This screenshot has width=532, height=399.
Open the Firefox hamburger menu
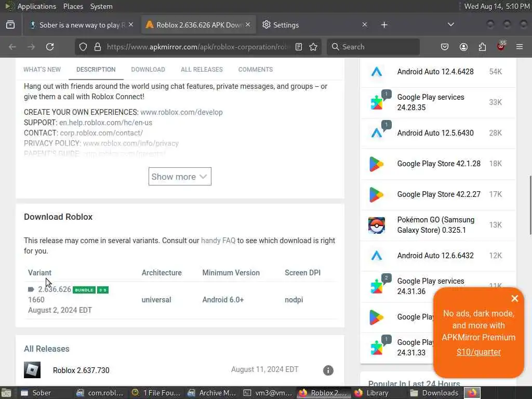point(520,47)
